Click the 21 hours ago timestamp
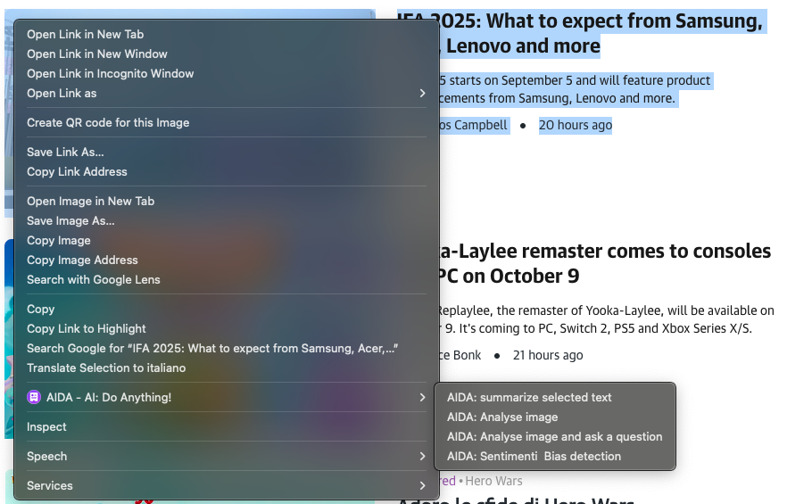 pos(548,356)
